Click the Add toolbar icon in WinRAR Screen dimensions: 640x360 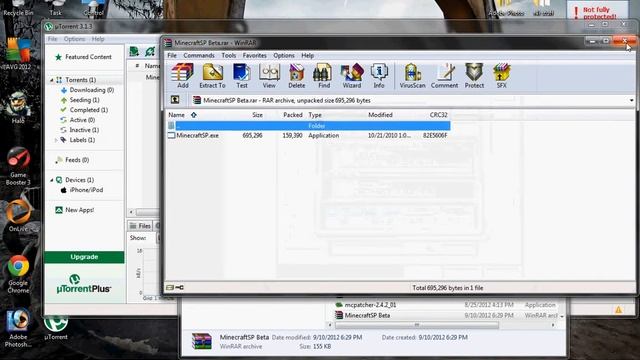click(x=182, y=76)
